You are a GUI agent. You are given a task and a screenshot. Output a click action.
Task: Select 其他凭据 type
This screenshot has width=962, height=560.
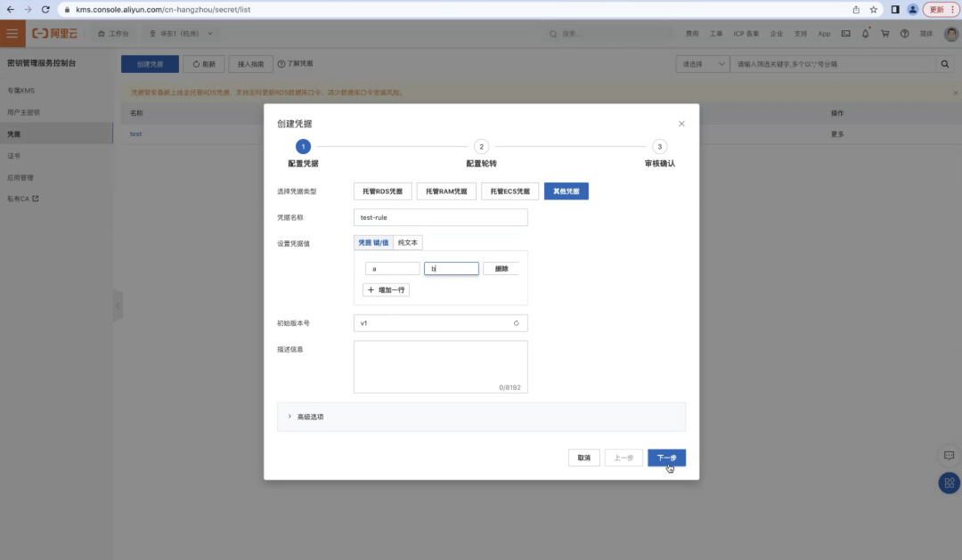pyautogui.click(x=566, y=191)
